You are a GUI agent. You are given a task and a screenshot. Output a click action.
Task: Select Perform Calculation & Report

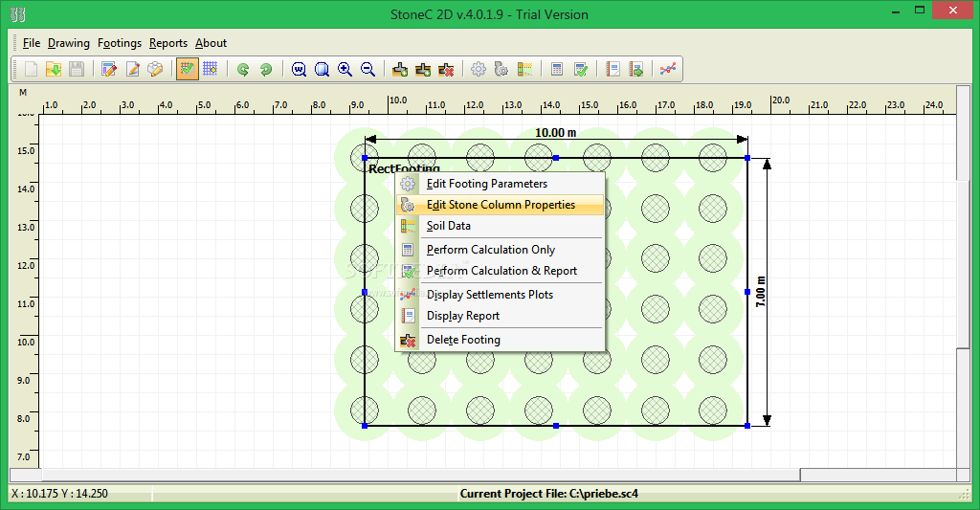[x=500, y=271]
